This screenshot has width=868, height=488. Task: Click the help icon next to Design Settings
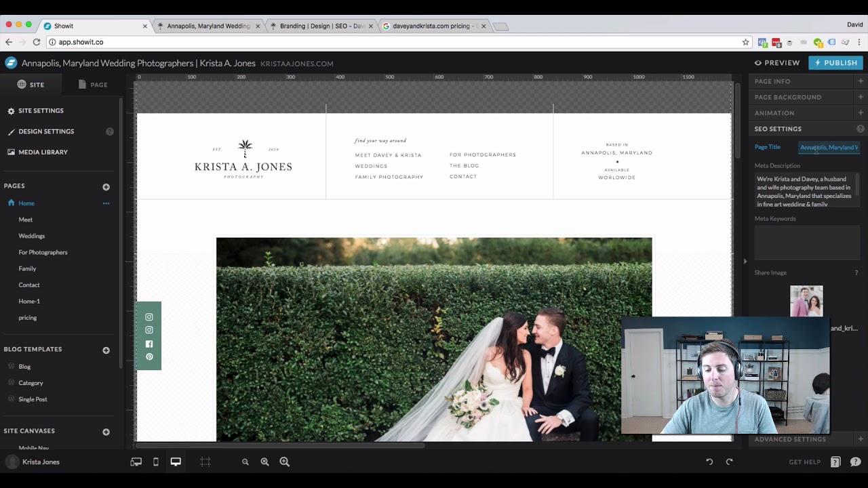(x=110, y=131)
